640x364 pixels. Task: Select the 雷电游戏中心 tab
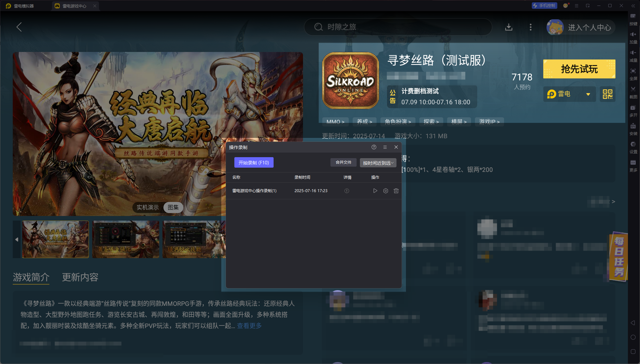(75, 6)
